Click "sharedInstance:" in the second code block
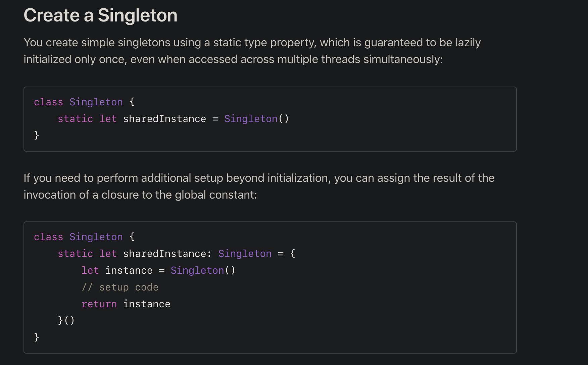Screen dimensions: 588x365 167,254
